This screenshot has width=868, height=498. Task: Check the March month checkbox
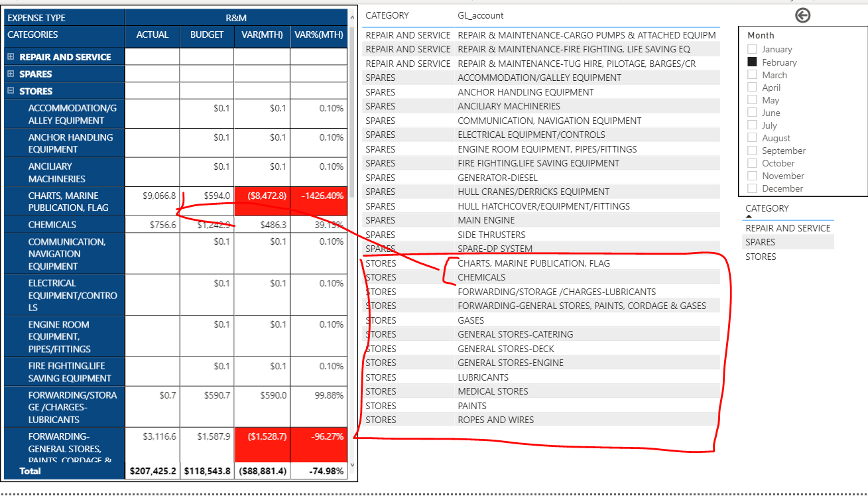[752, 75]
